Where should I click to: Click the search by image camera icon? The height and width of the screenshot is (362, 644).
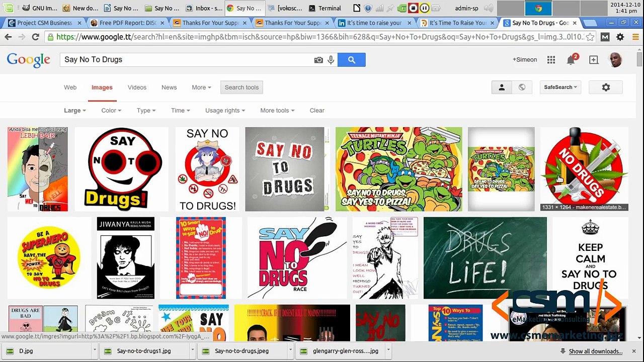coord(318,60)
